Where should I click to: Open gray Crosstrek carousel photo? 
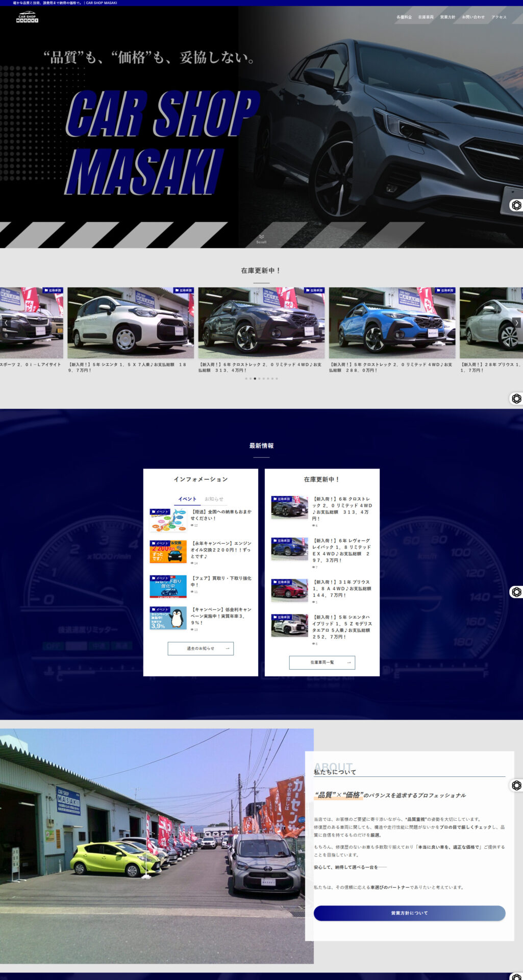click(x=261, y=323)
